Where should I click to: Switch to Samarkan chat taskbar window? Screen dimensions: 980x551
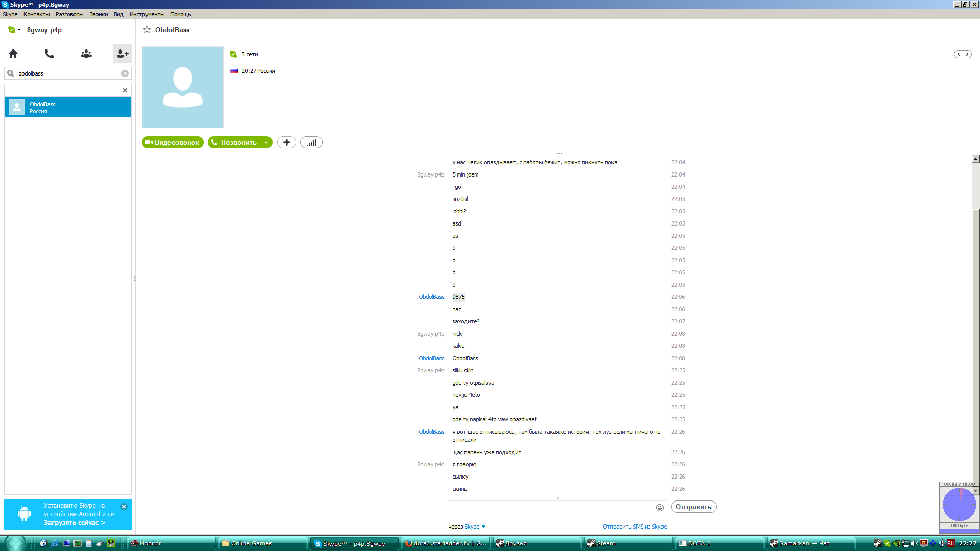812,543
